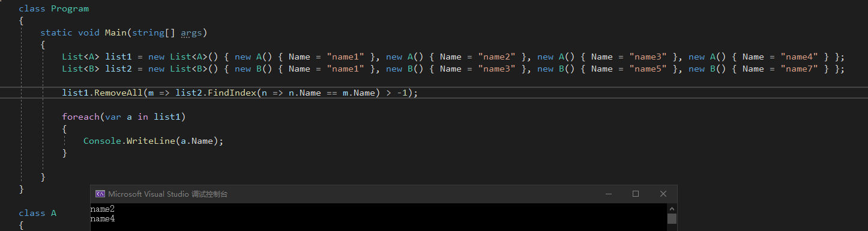Maximize the debug console window

pyautogui.click(x=636, y=194)
